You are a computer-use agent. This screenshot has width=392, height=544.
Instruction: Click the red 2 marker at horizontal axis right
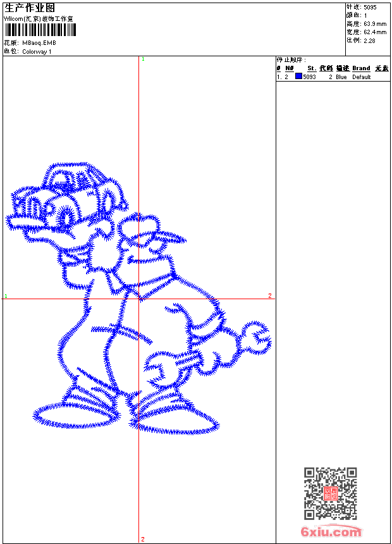pos(270,295)
